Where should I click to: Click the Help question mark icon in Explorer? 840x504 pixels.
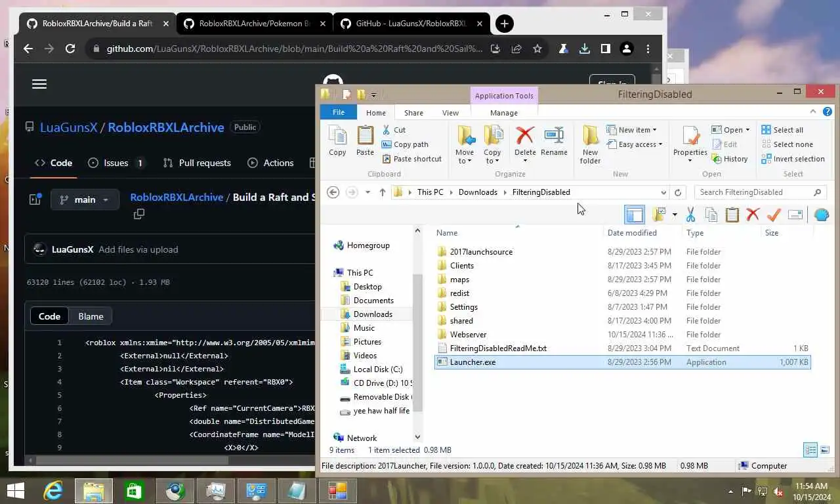[x=828, y=112]
